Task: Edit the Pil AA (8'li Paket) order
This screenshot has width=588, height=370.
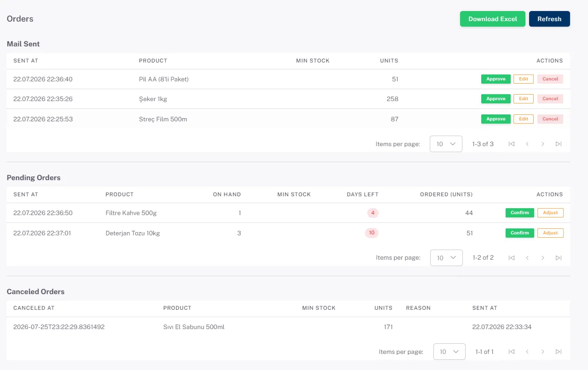Action: click(524, 79)
